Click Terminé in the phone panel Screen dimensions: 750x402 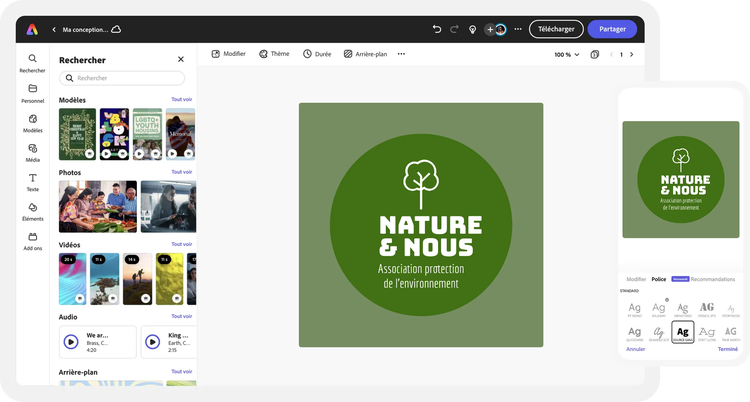(x=728, y=349)
